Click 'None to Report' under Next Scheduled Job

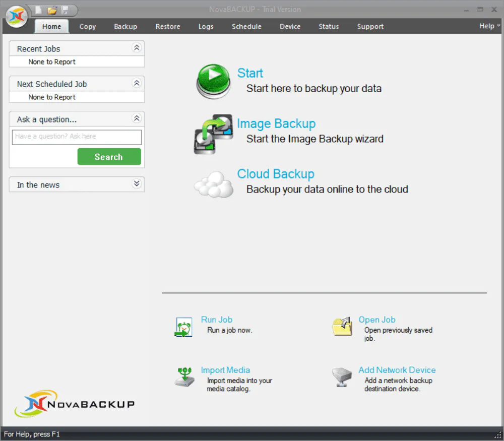pyautogui.click(x=52, y=97)
